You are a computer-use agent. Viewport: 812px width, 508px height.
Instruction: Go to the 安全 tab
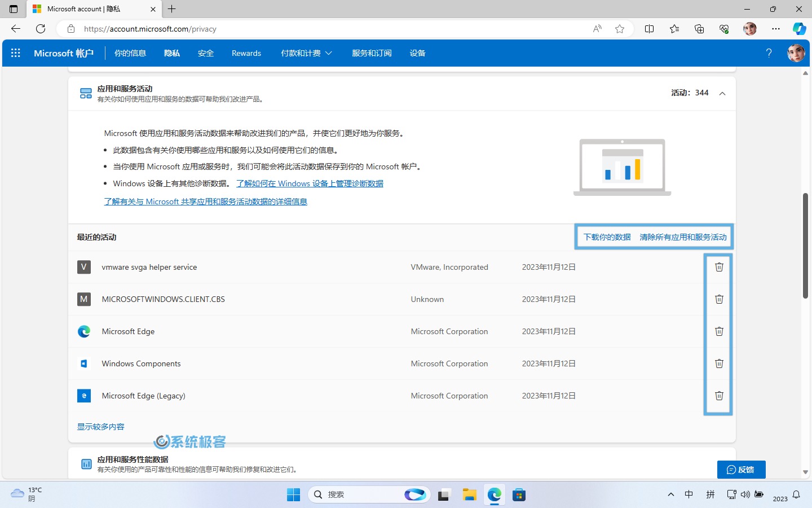(206, 53)
